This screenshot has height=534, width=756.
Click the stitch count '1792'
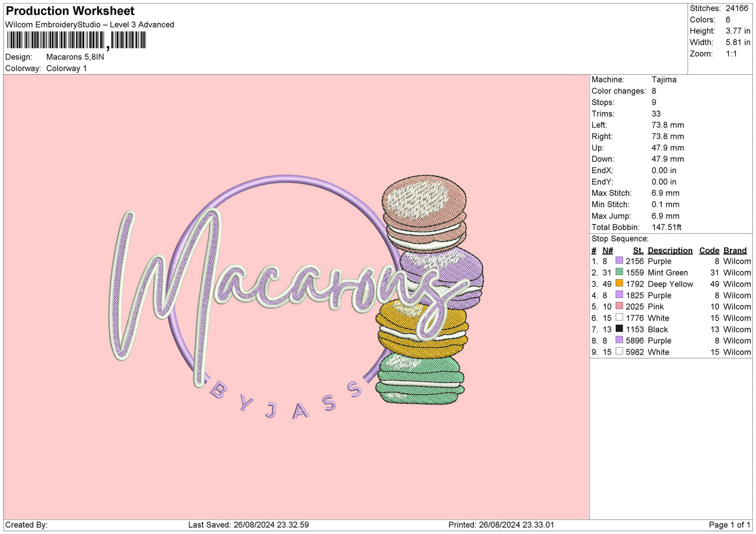point(635,284)
